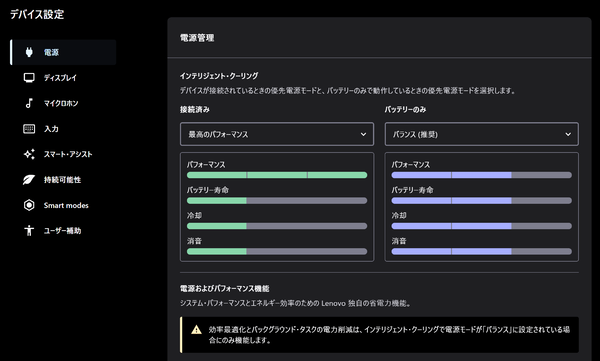Image resolution: width=600 pixels, height=361 pixels.
Task: Click the インテリジェント・クーリング description sentence
Action: tap(348, 91)
